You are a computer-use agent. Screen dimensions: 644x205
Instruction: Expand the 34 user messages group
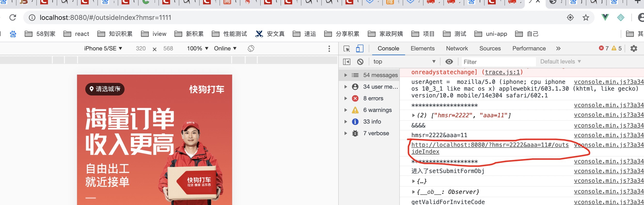tap(346, 87)
